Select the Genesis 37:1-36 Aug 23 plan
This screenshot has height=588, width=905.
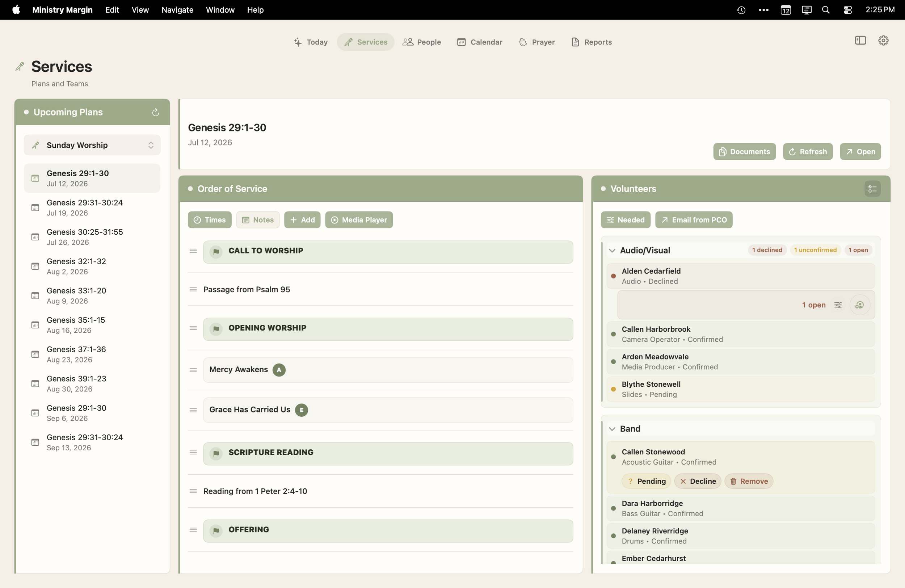click(92, 354)
